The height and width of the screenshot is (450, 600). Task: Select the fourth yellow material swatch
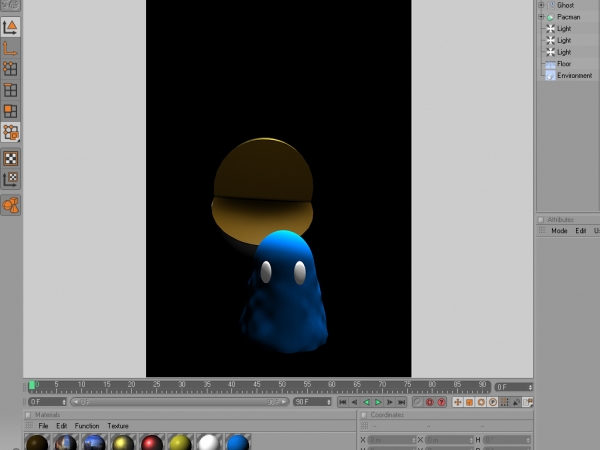123,442
